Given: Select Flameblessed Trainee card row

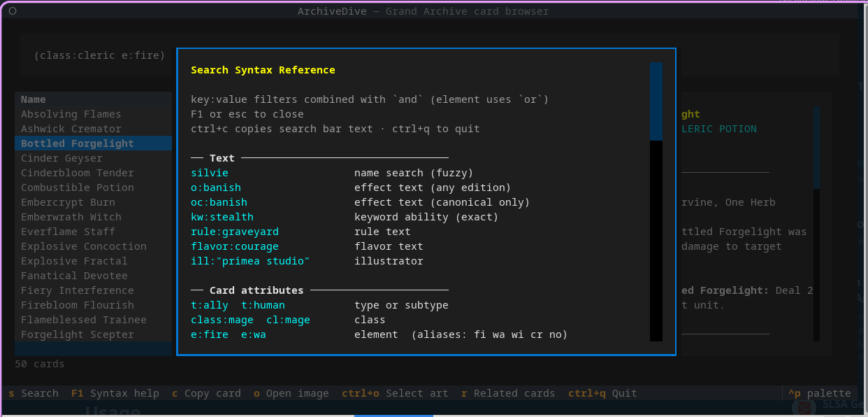Looking at the screenshot, I should click(x=93, y=320).
